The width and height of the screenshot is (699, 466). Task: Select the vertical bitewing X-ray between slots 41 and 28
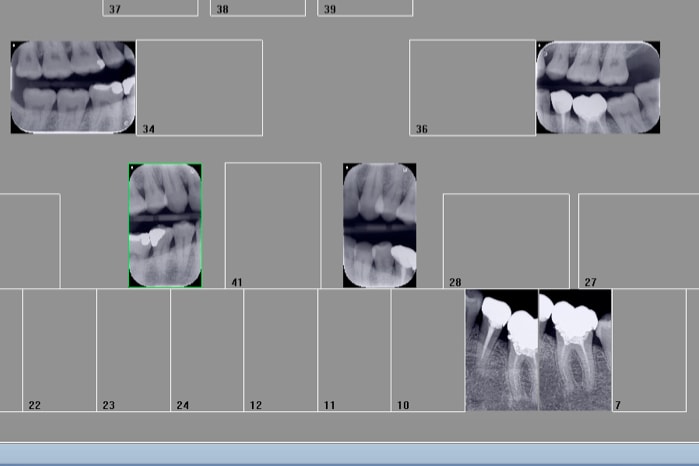380,225
